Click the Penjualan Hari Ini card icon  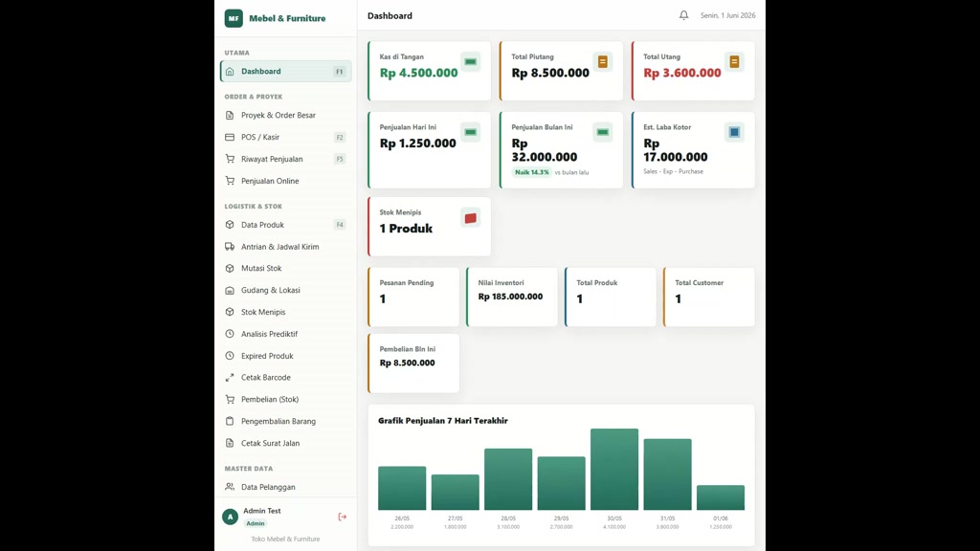coord(471,132)
